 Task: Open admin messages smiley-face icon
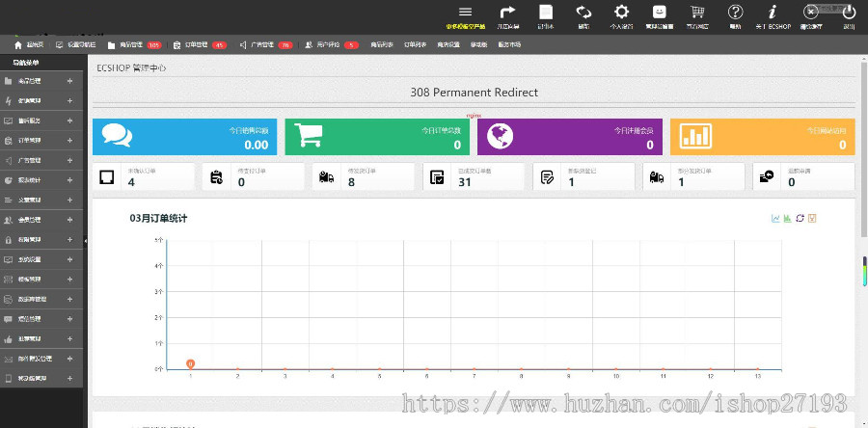[660, 13]
